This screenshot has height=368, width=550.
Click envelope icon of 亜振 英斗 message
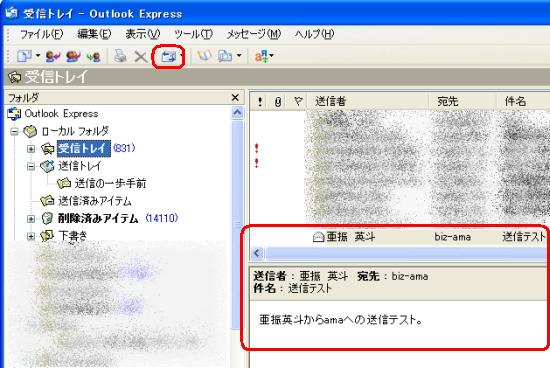click(318, 238)
